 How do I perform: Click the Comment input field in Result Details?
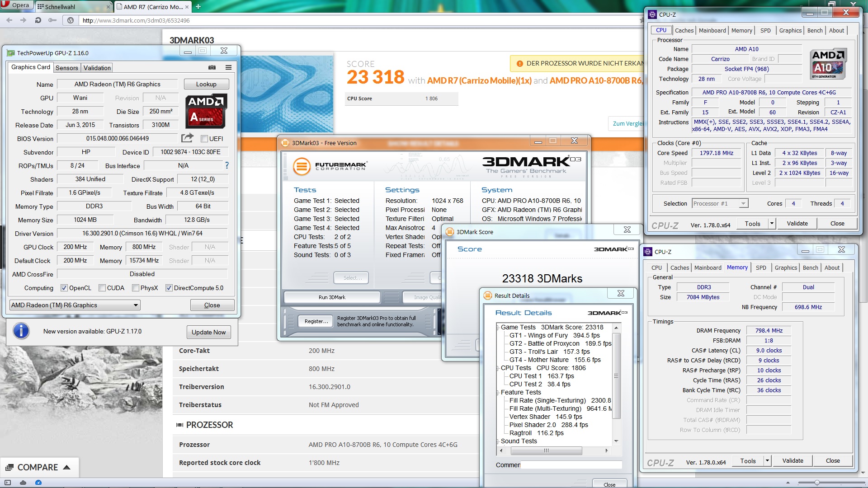[571, 465]
